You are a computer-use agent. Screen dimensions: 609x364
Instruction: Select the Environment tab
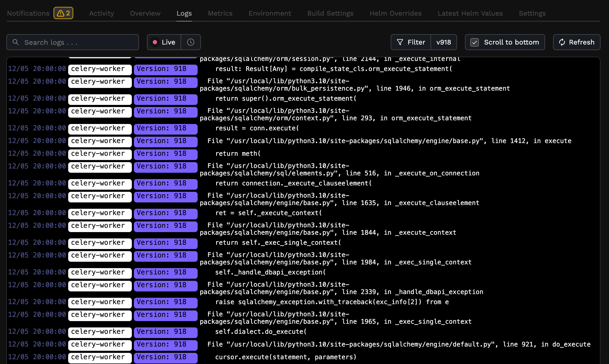point(269,13)
